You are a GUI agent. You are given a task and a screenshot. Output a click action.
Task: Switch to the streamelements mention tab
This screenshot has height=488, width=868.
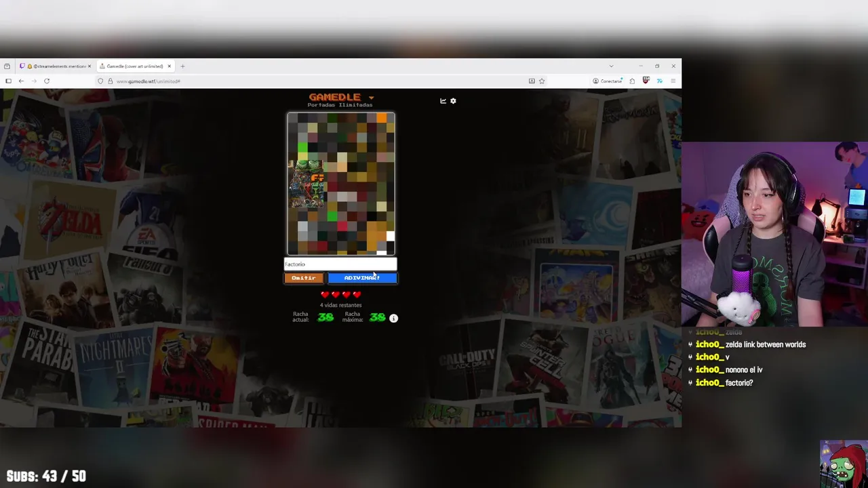tap(56, 66)
